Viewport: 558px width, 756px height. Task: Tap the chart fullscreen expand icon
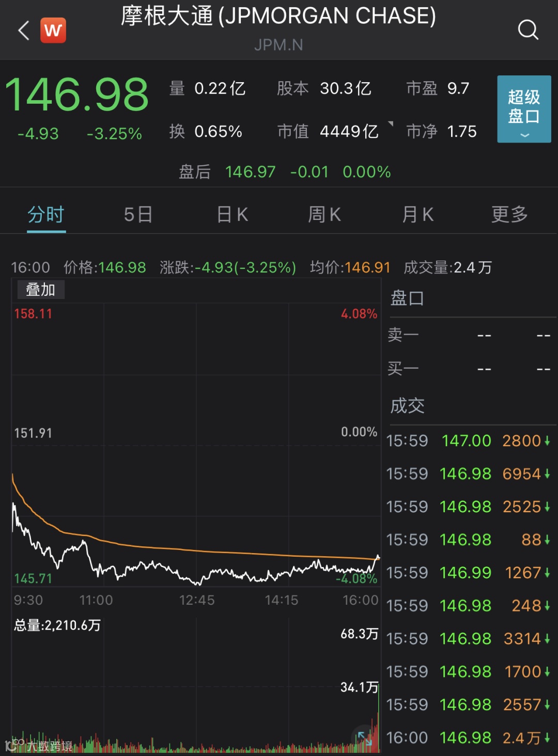(x=365, y=737)
